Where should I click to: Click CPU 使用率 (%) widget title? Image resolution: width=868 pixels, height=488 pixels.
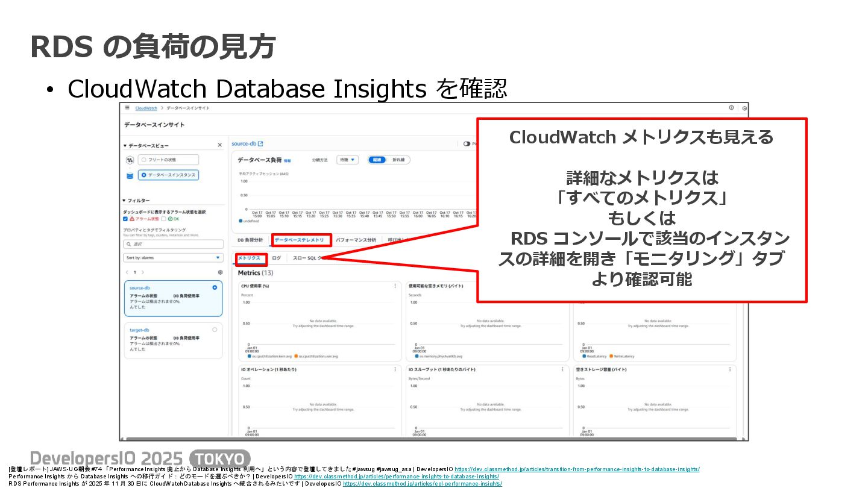tap(255, 286)
